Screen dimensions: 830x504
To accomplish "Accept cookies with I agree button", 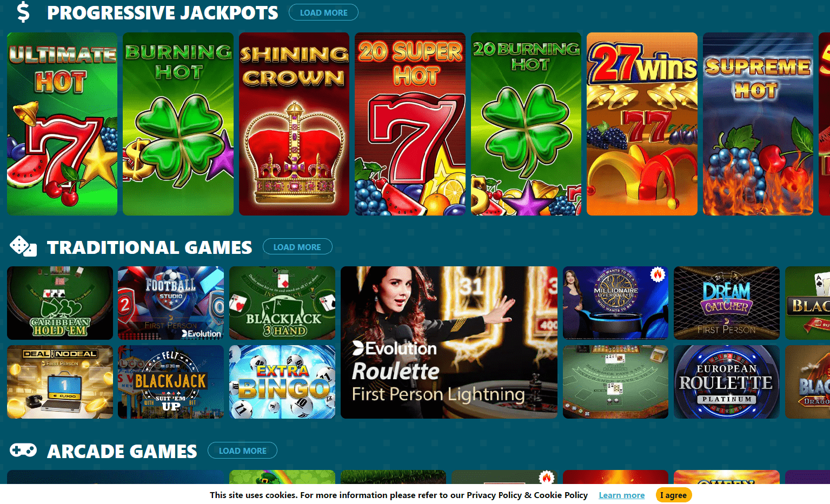I will point(674,495).
